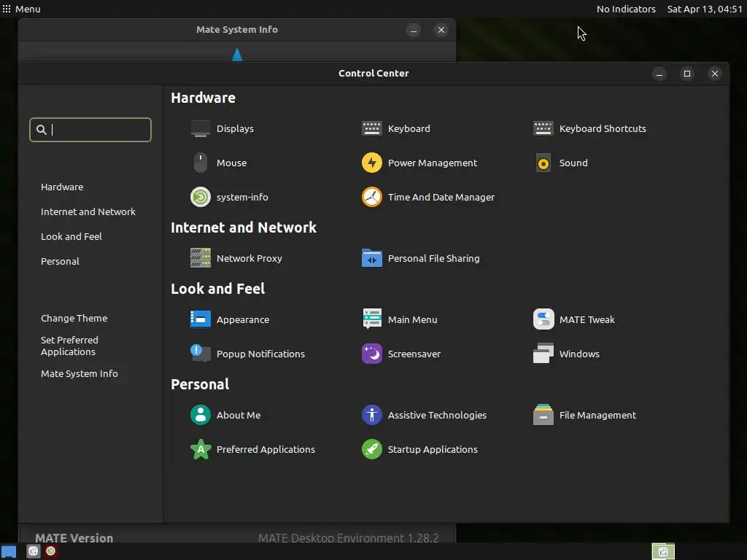Open Time And Date Manager icon
This screenshot has width=747, height=560.
371,197
